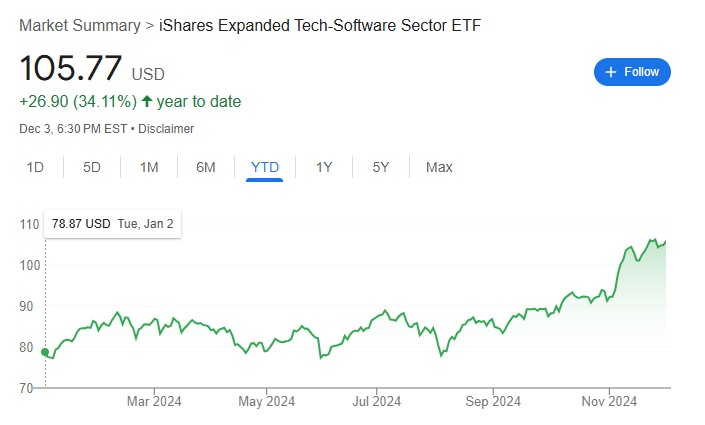Switch to Max time range
Screen dimensions: 705x425
coord(439,167)
